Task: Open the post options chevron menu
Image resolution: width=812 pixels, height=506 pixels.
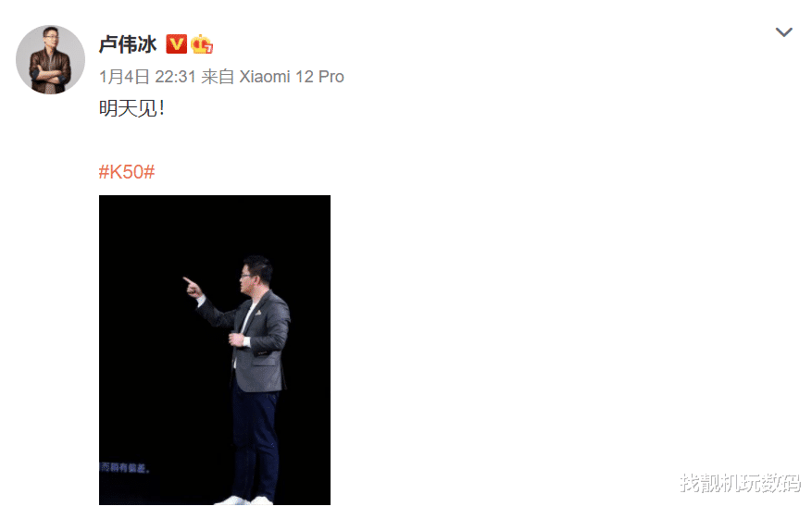Action: click(783, 32)
